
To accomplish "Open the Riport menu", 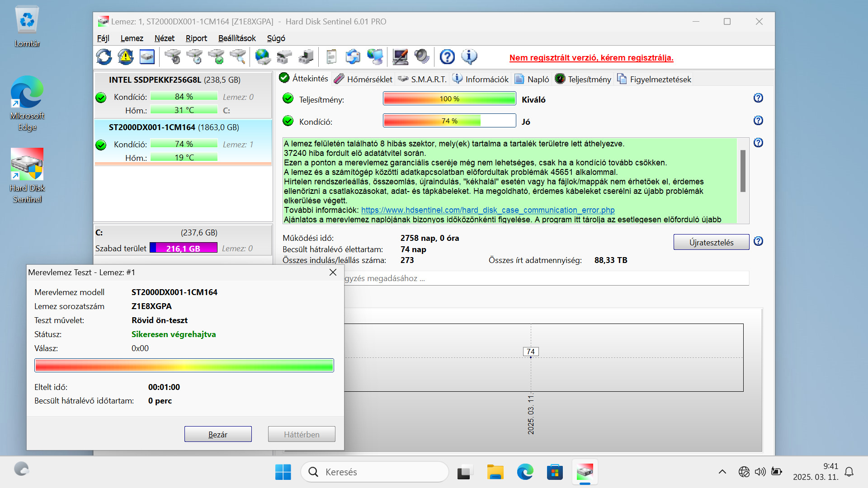I will (196, 38).
